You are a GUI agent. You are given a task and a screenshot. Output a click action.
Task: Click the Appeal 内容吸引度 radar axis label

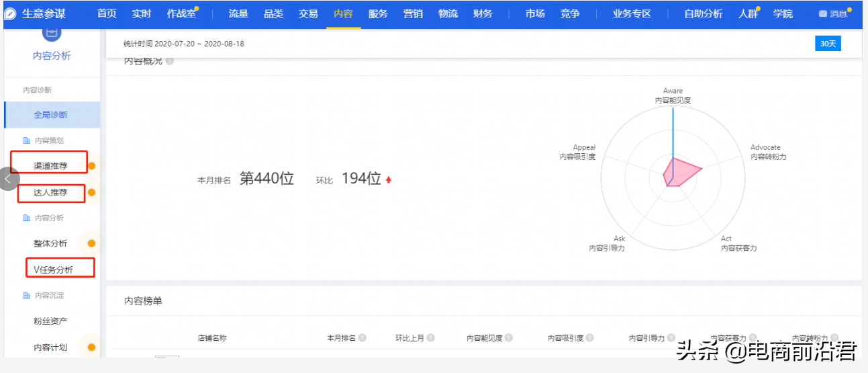(577, 152)
